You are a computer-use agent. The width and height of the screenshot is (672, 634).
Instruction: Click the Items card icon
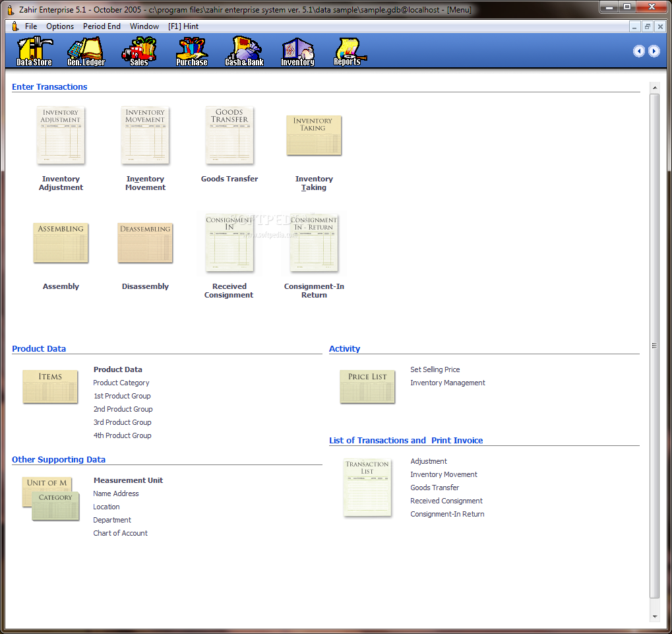click(50, 387)
